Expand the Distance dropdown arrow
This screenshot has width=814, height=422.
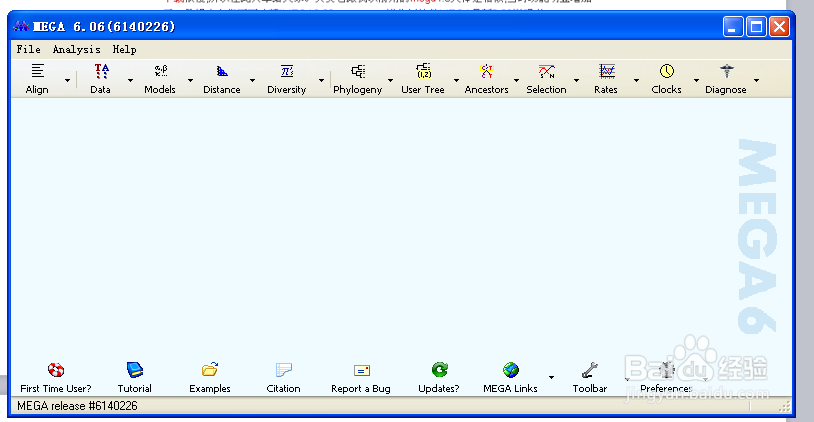(252, 80)
